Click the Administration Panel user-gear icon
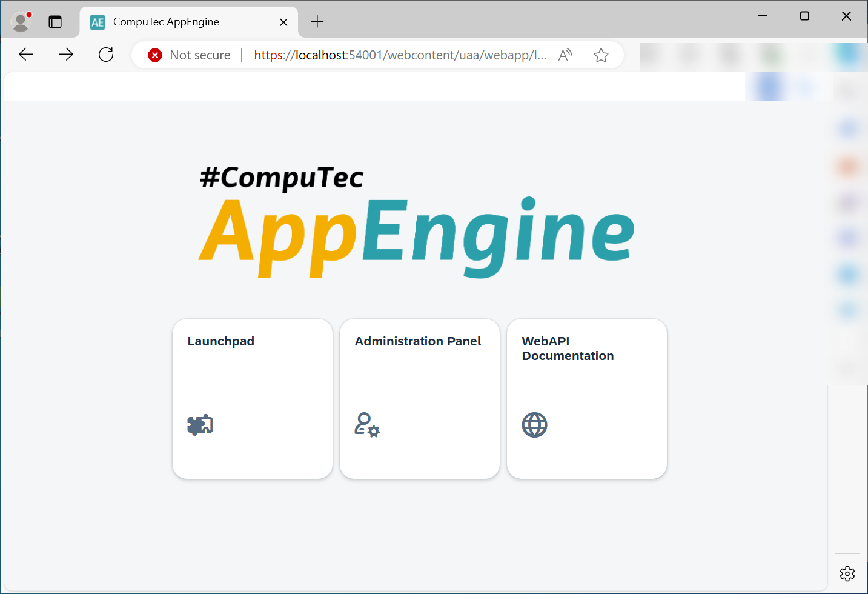 [367, 425]
